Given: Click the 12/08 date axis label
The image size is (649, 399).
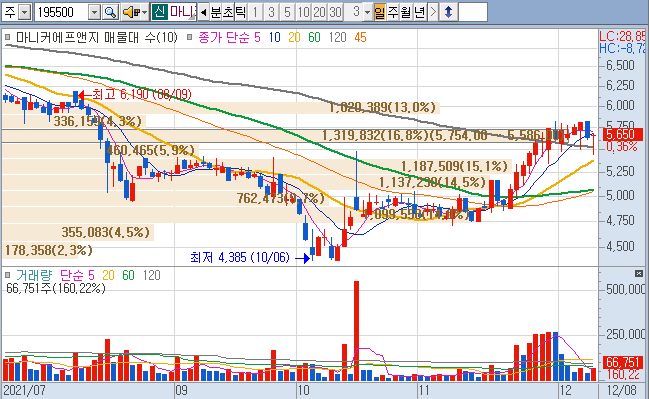Looking at the screenshot, I should (622, 390).
